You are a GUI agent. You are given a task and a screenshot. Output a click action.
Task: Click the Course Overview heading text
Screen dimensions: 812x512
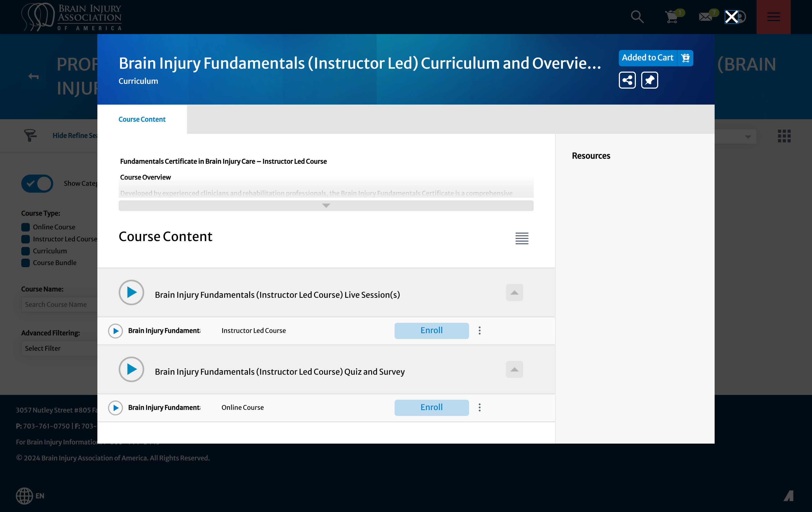145,177
